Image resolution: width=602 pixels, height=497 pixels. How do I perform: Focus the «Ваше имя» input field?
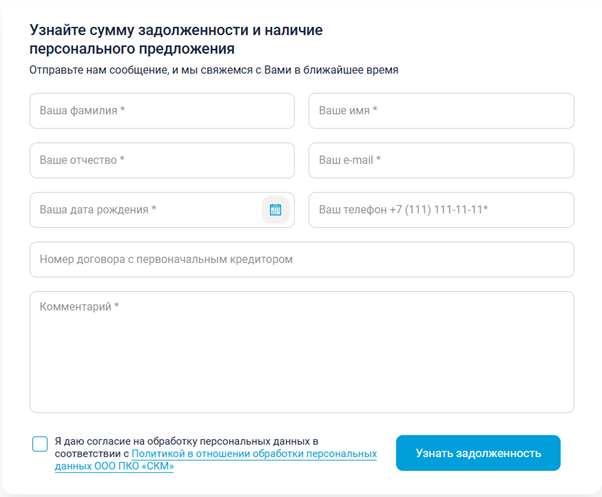point(441,111)
